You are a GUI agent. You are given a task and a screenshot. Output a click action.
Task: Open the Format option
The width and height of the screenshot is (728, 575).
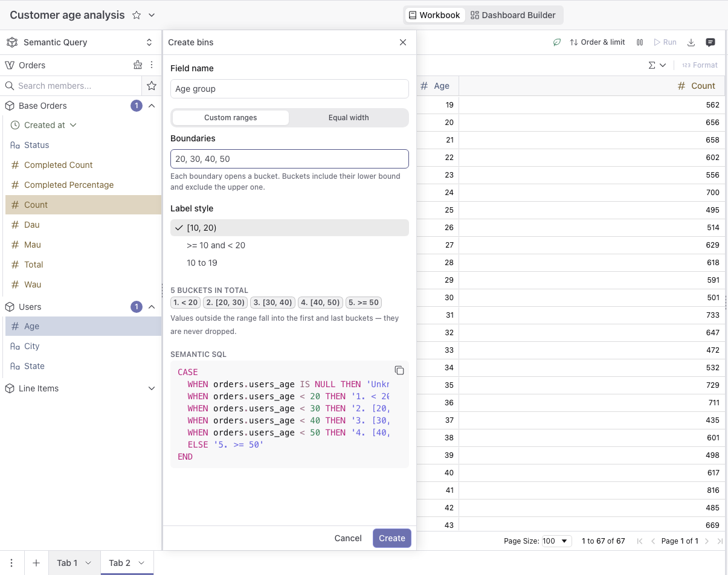coord(700,65)
